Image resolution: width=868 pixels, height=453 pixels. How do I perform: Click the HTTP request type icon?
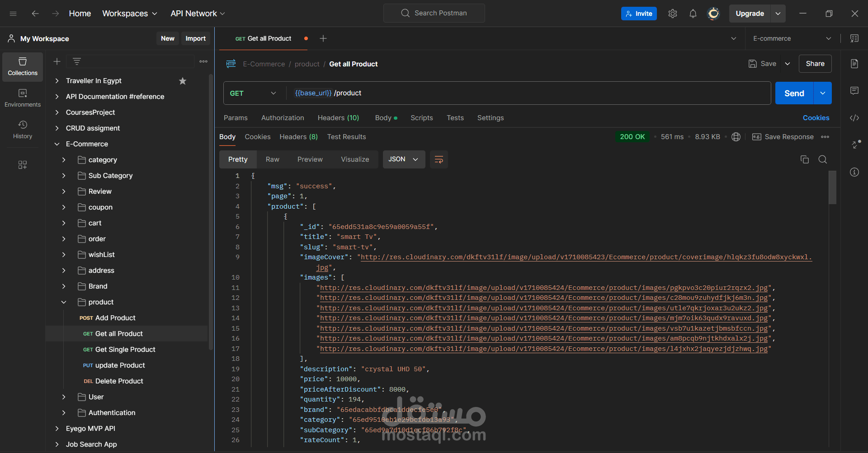(231, 64)
